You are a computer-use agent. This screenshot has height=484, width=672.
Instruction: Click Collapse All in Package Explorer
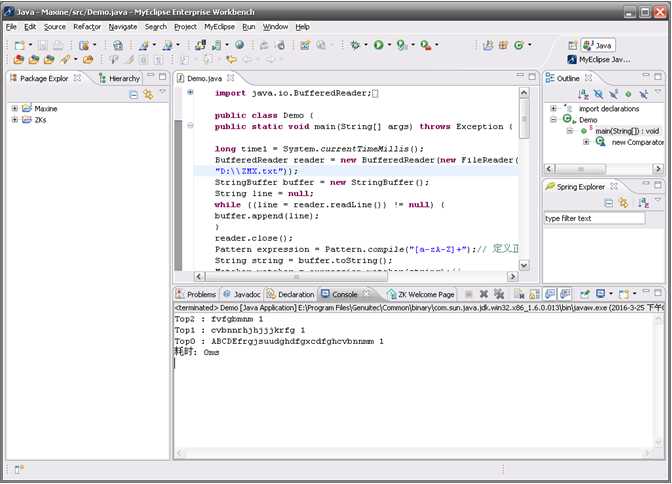[134, 95]
